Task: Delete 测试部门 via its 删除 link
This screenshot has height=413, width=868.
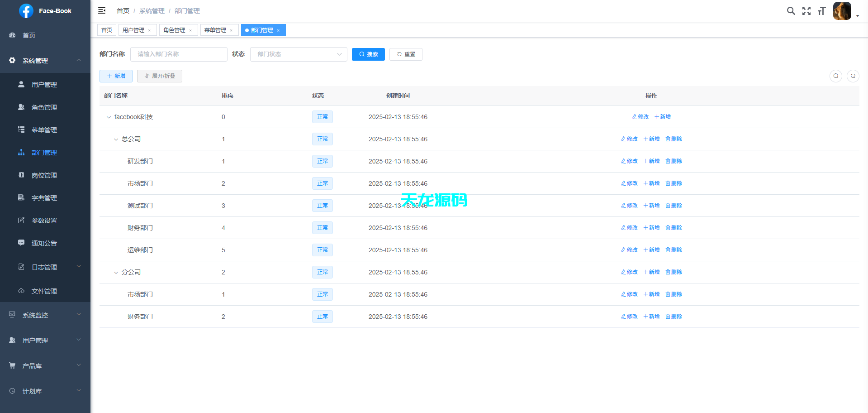Action: click(674, 205)
